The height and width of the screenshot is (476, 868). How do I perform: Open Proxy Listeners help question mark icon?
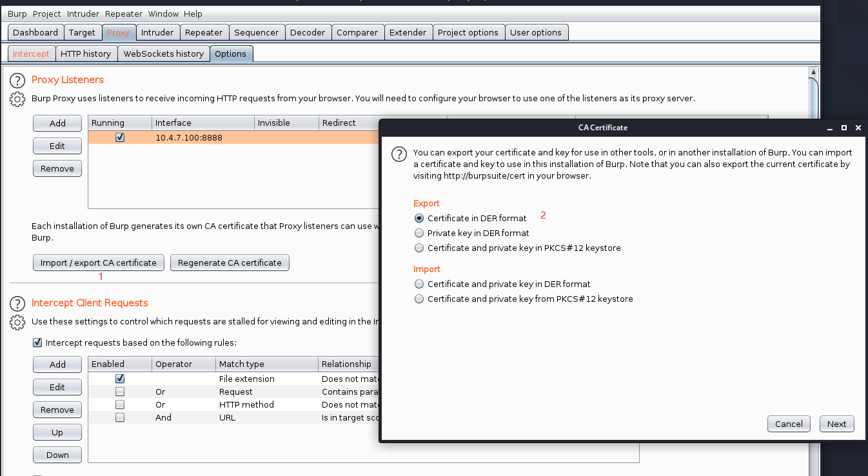[17, 81]
